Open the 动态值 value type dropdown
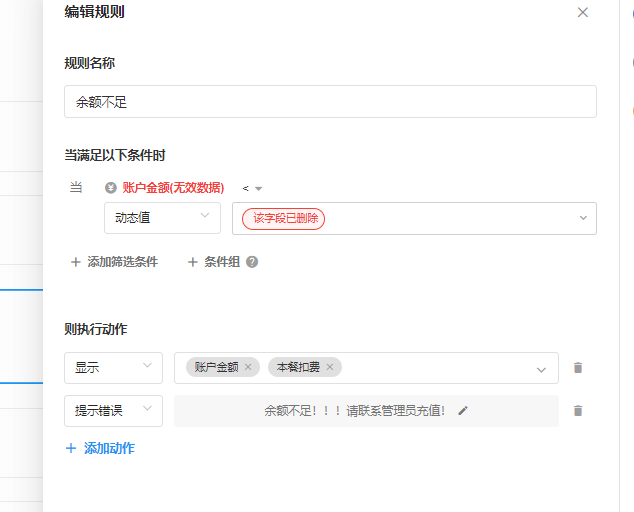Viewport: 634px width, 512px height. pyautogui.click(x=162, y=218)
